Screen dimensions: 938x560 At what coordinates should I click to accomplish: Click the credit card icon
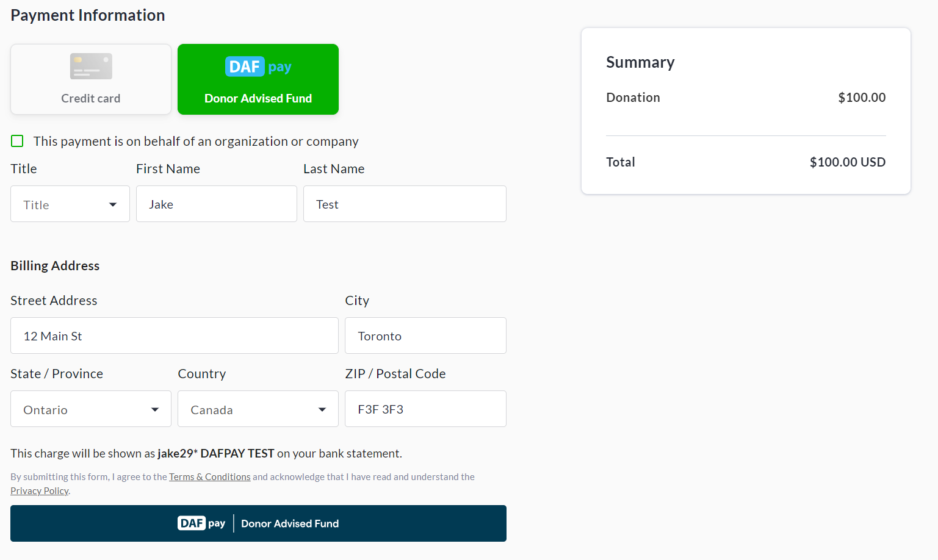pos(91,66)
